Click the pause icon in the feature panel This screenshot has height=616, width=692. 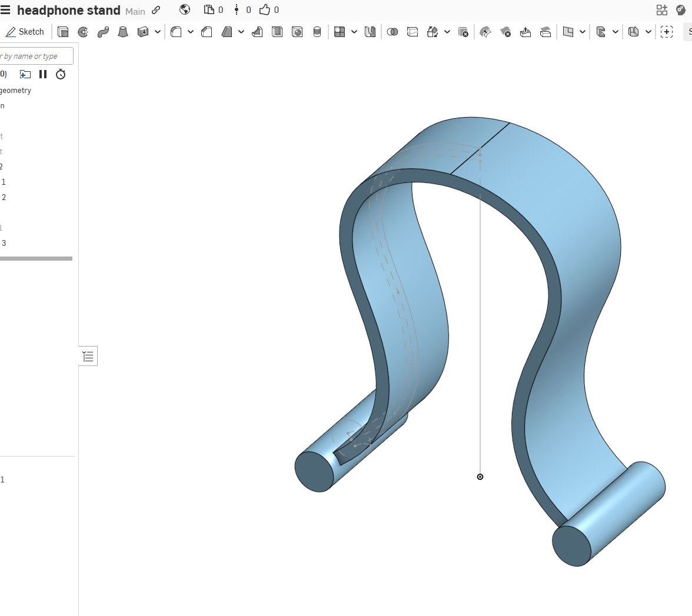click(x=43, y=74)
